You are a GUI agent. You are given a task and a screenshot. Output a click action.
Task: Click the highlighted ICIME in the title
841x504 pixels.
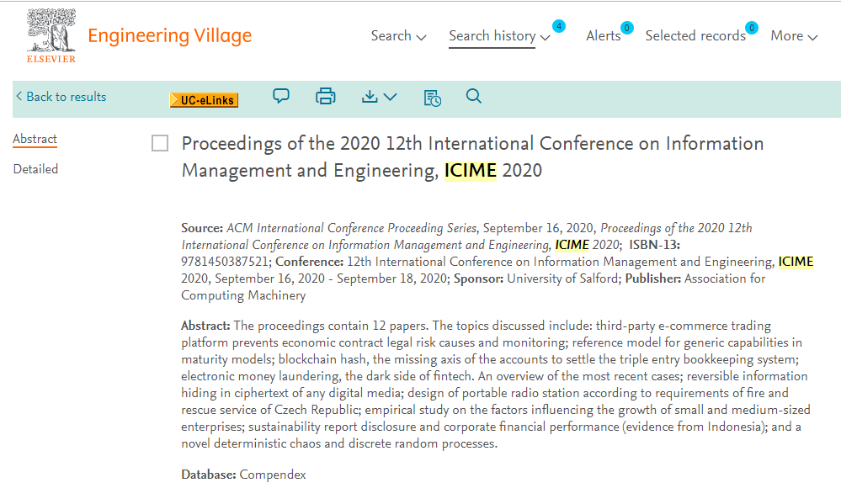(471, 170)
